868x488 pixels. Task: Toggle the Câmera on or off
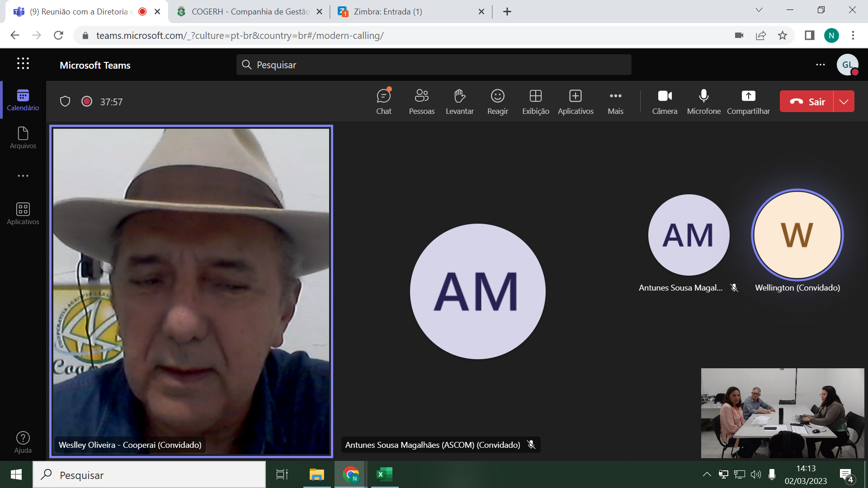[665, 102]
